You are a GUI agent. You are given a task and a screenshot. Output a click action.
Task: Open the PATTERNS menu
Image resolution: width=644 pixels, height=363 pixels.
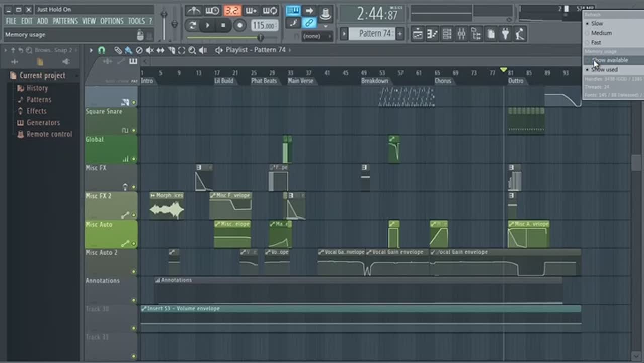(x=65, y=21)
